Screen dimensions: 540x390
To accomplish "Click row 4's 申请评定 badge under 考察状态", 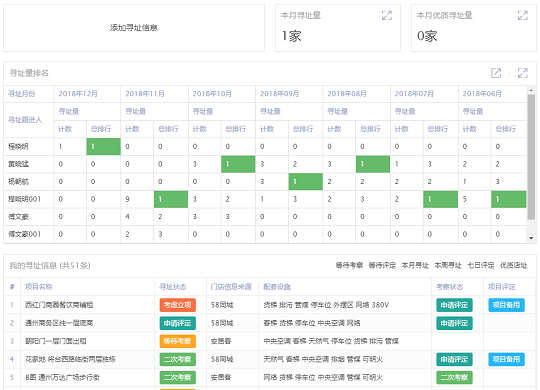I will pyautogui.click(x=454, y=359).
